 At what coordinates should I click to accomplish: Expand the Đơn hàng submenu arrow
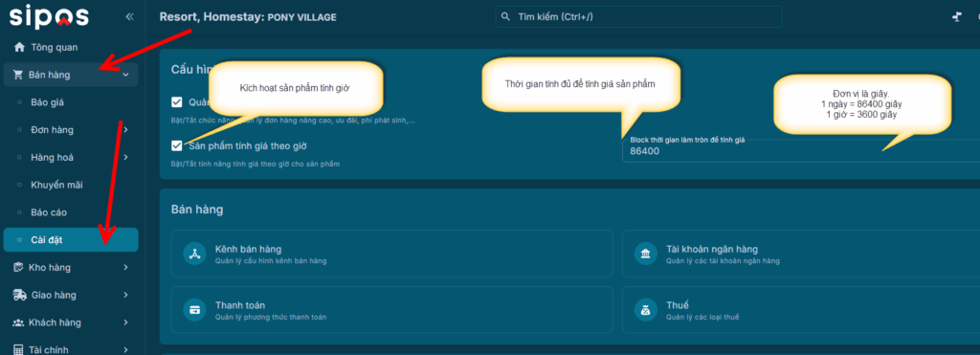coord(125,130)
